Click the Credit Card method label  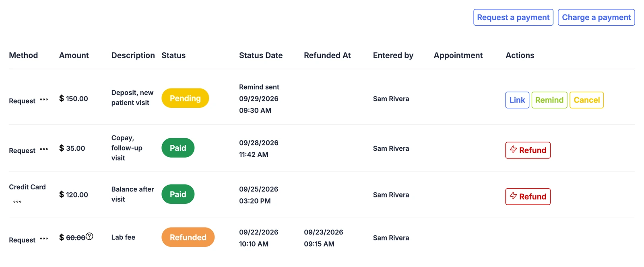(27, 187)
